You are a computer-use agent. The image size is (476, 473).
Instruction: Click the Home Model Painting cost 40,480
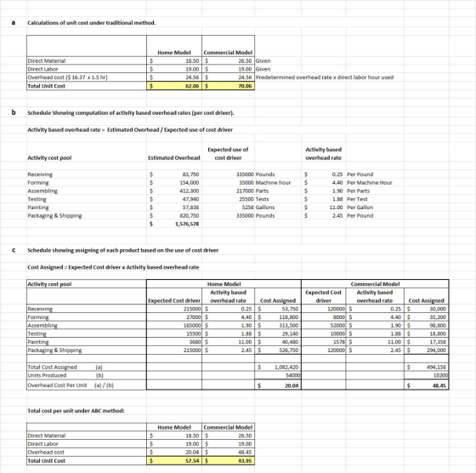[x=290, y=342]
